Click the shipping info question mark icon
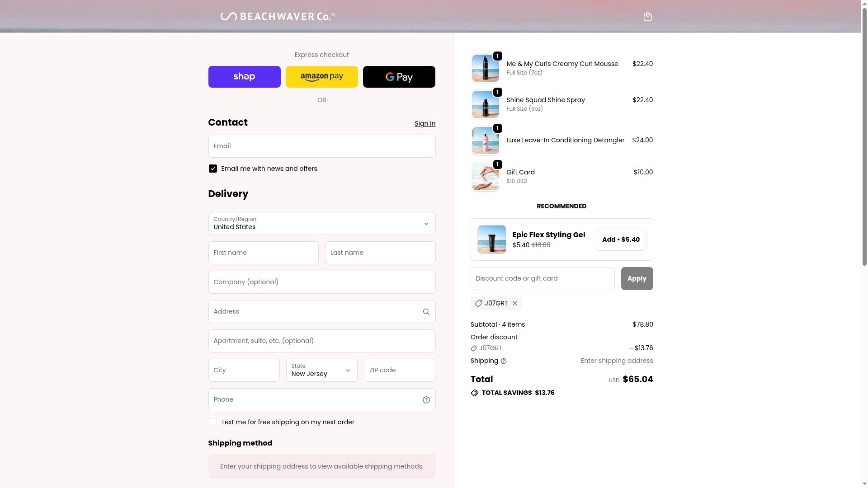This screenshot has width=868, height=488. [504, 361]
